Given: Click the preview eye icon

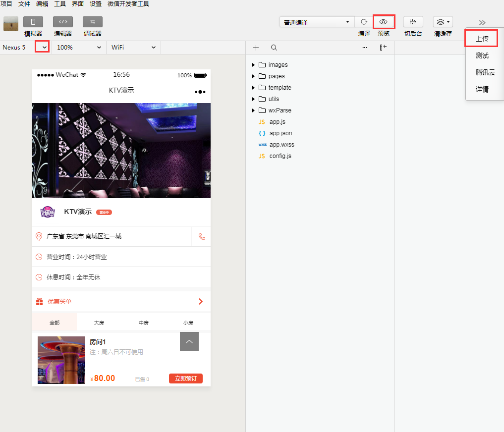Looking at the screenshot, I should pyautogui.click(x=383, y=22).
